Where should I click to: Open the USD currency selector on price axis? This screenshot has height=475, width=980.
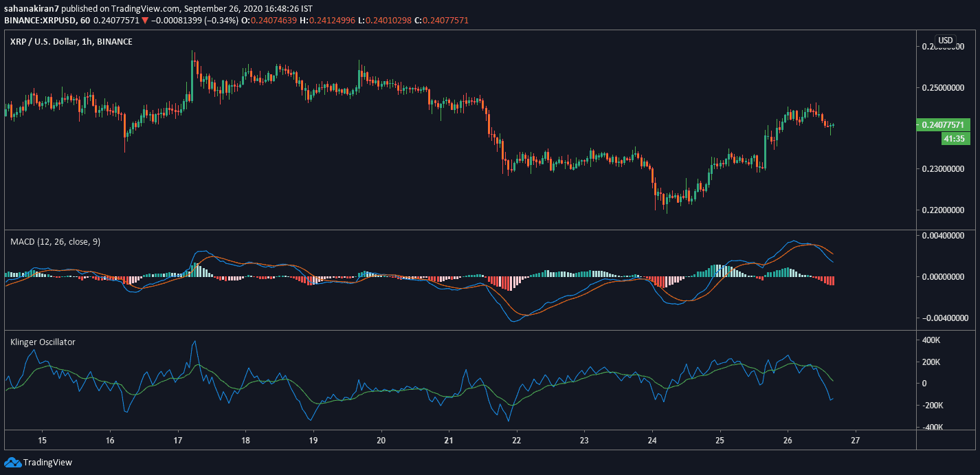coord(945,40)
